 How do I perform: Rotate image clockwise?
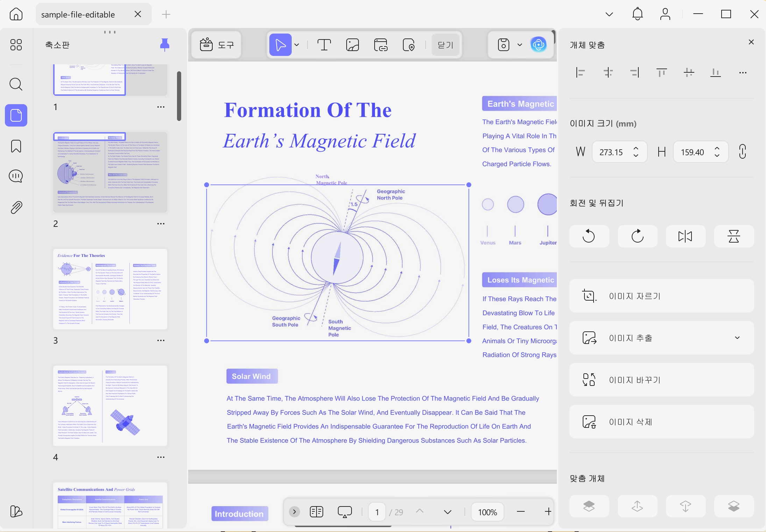coord(637,236)
